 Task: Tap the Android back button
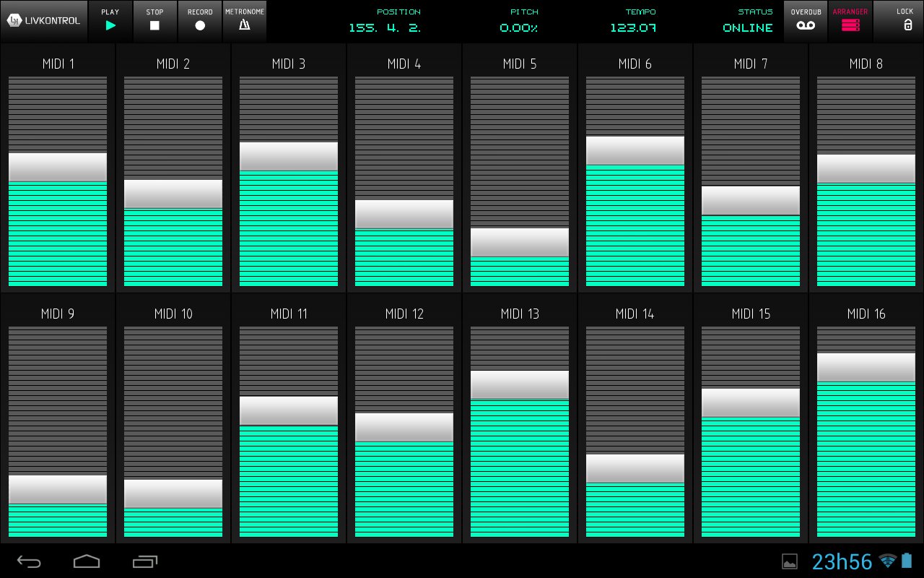click(x=30, y=561)
